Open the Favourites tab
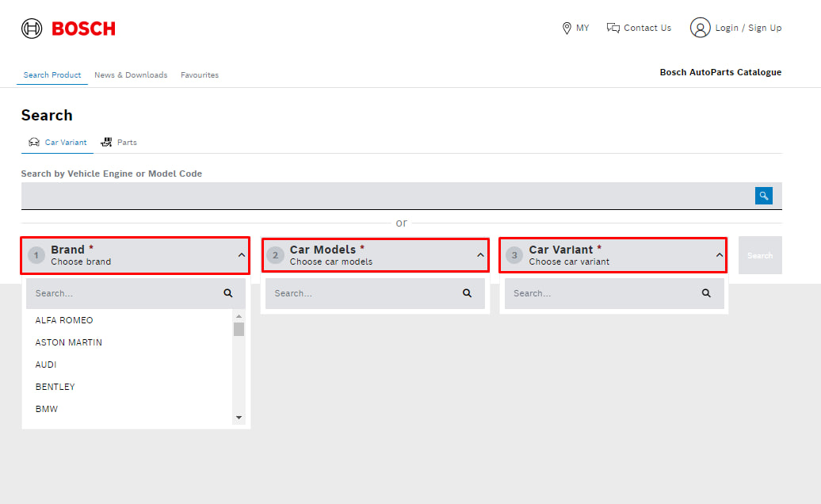This screenshot has height=504, width=821. tap(200, 74)
